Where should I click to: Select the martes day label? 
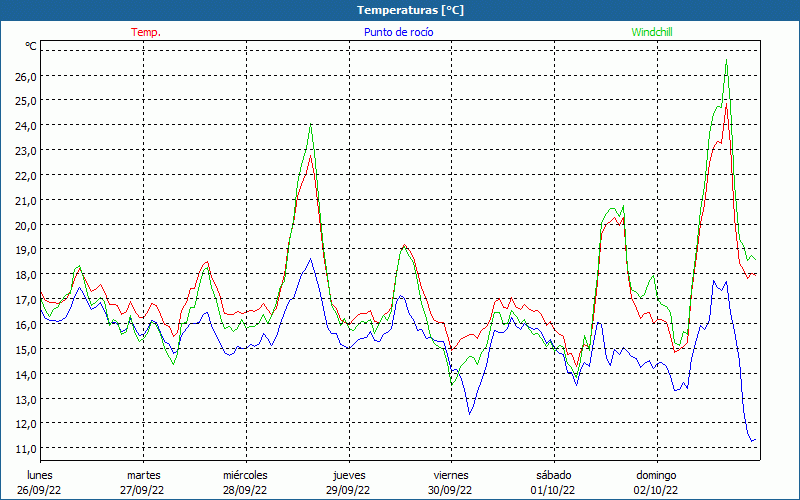point(143,475)
